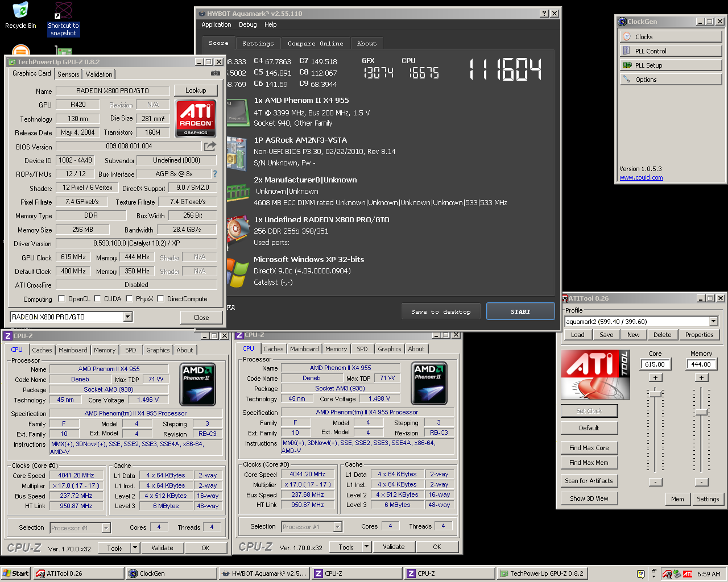This screenshot has width=728, height=582.
Task: Switch to TechPowerUp GPU-Z from the taskbar
Action: [x=542, y=573]
